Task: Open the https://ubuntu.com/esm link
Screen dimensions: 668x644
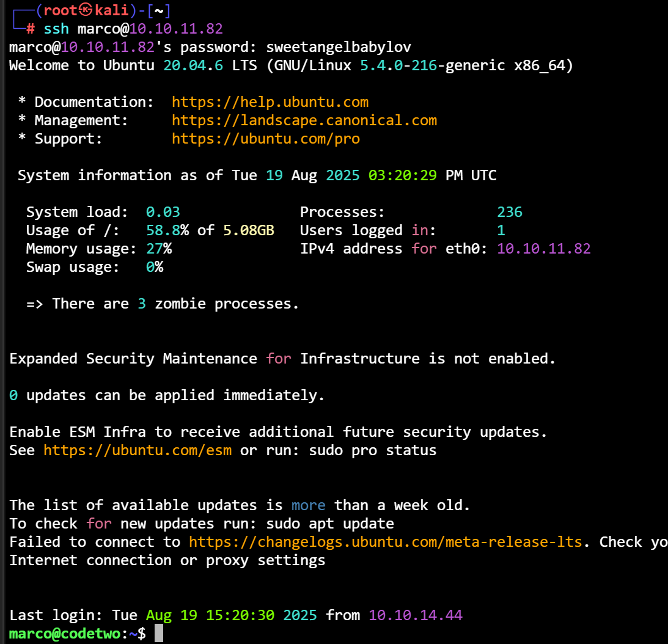Action: tap(137, 450)
